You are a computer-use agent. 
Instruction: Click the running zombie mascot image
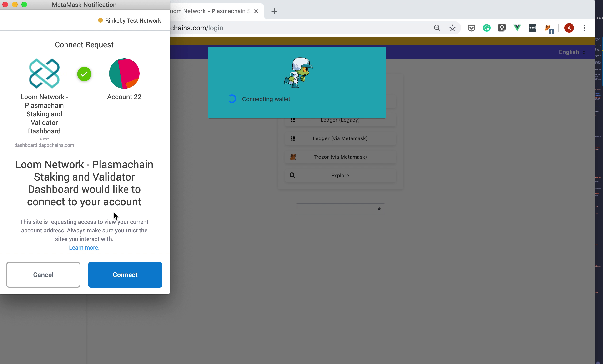click(298, 73)
